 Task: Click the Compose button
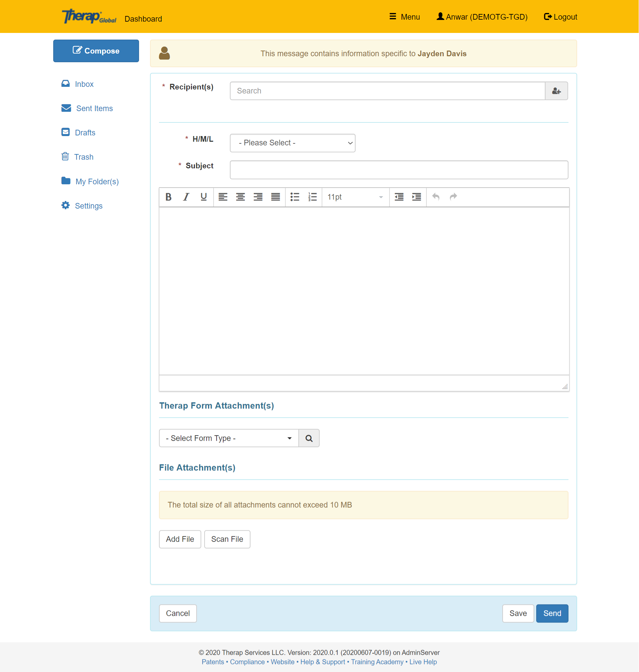click(96, 51)
